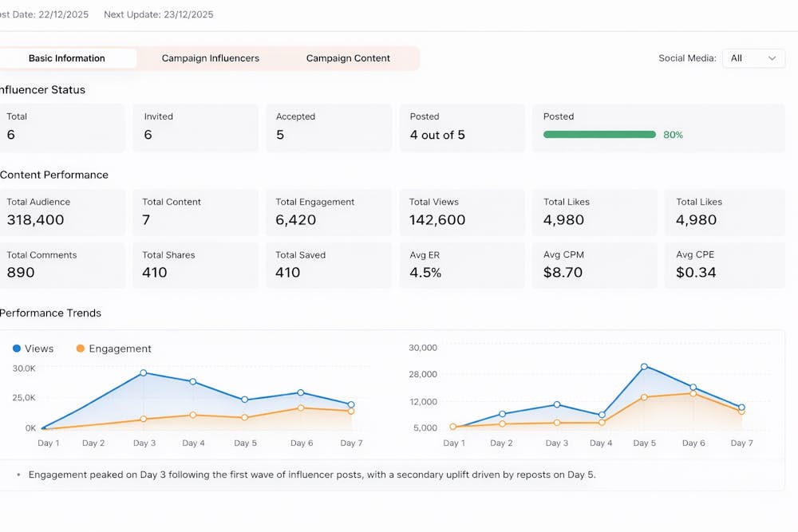
Task: Click the Posted 4 out of 5 card
Action: pos(461,126)
